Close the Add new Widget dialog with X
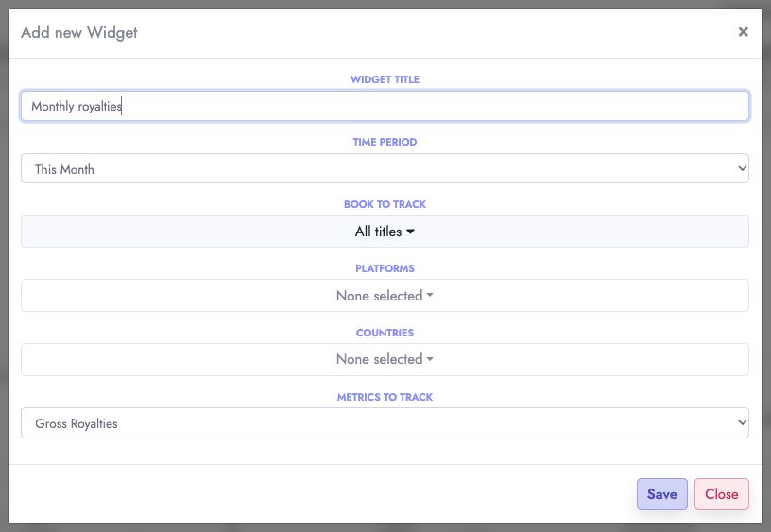The image size is (771, 532). pyautogui.click(x=743, y=32)
